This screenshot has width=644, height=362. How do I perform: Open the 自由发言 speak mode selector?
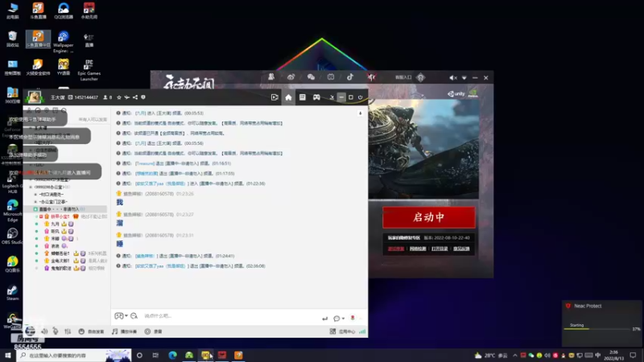point(91,331)
